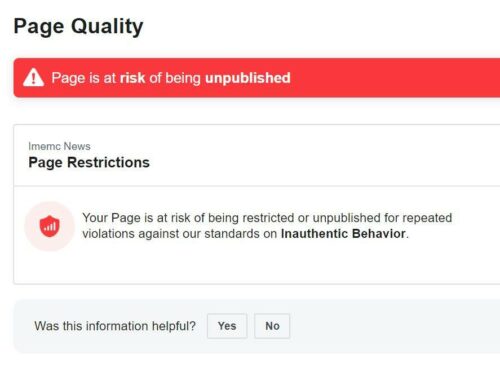Screen dimensions: 500x372
Task: Click the word 'Quality' in page title
Action: click(x=107, y=27)
